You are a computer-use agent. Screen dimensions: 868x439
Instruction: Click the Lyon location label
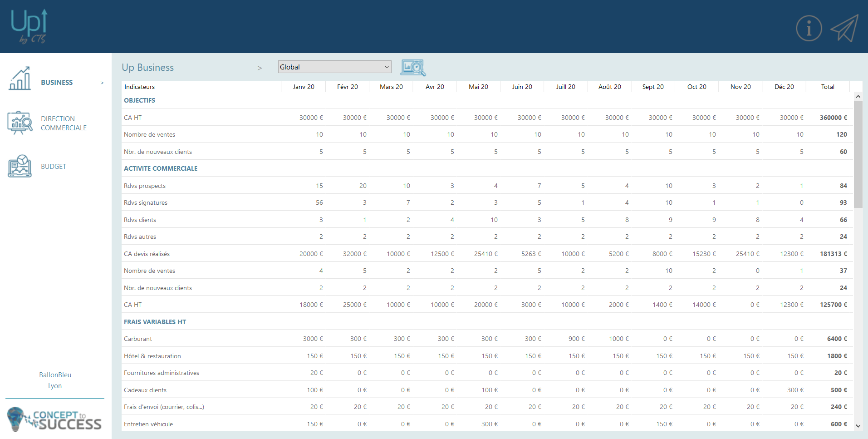click(x=55, y=386)
